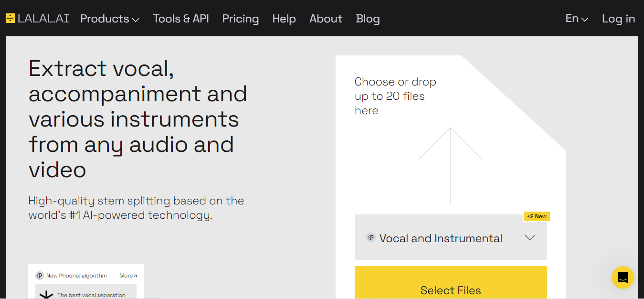Expand the En language selector

tap(577, 19)
